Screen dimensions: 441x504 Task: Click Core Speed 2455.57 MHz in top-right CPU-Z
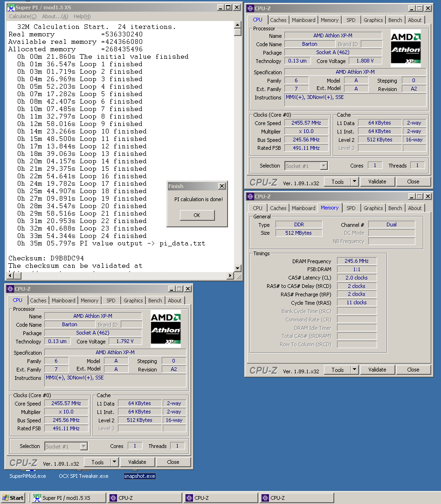306,123
